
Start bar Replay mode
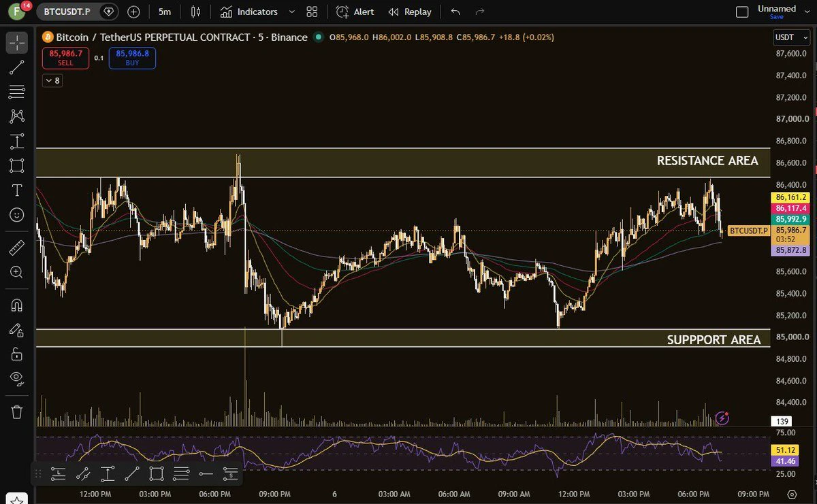coord(410,12)
